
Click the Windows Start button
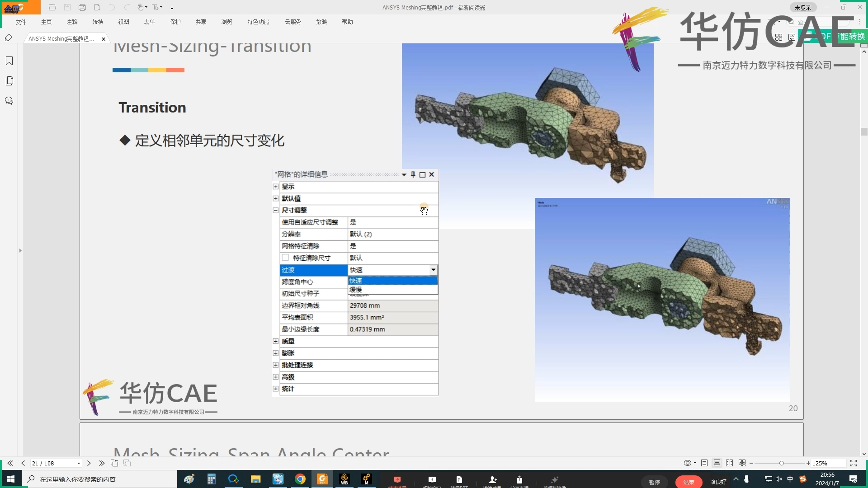(x=11, y=479)
